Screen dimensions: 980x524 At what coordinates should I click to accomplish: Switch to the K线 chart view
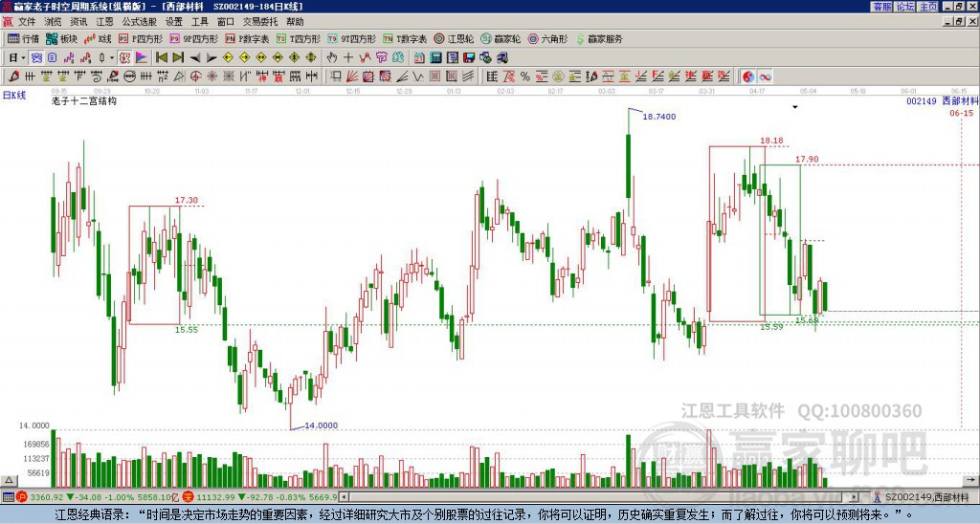click(x=98, y=38)
